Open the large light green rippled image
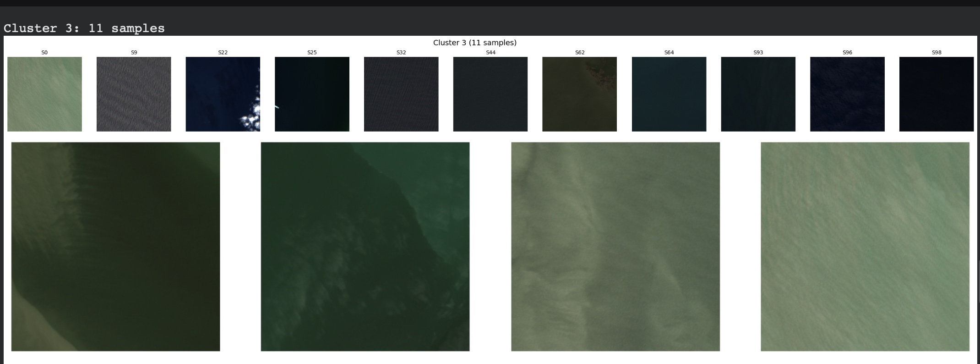This screenshot has width=980, height=364. tap(865, 247)
